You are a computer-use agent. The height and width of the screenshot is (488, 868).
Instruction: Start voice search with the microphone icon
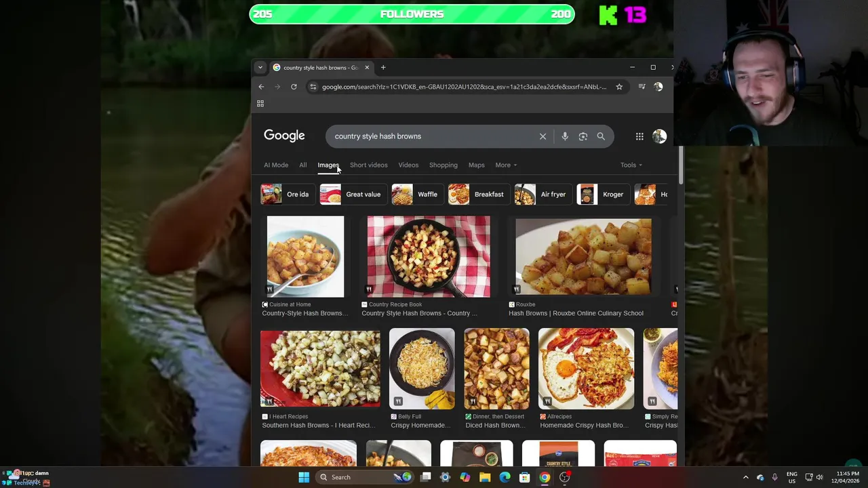pos(565,136)
